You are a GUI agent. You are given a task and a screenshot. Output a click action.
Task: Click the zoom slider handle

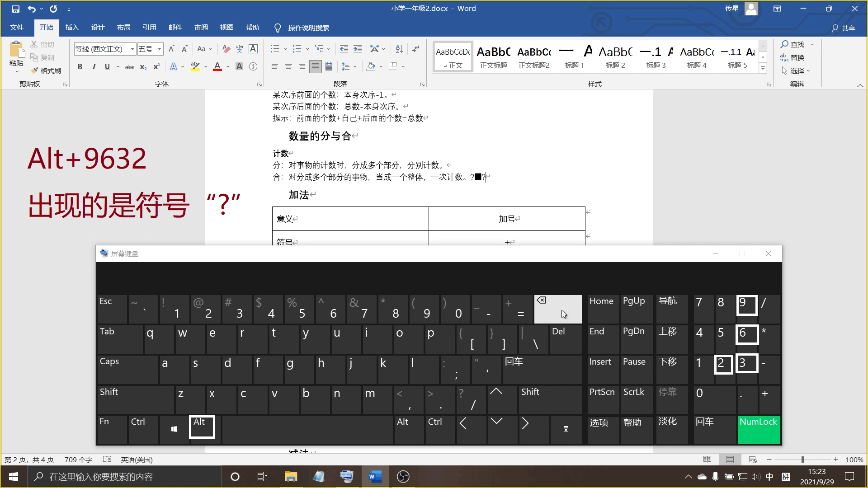click(803, 460)
